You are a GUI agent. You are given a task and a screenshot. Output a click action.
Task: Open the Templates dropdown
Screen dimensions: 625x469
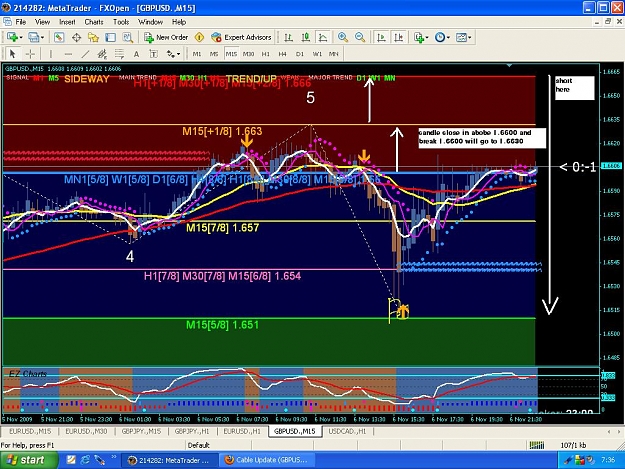pos(464,37)
